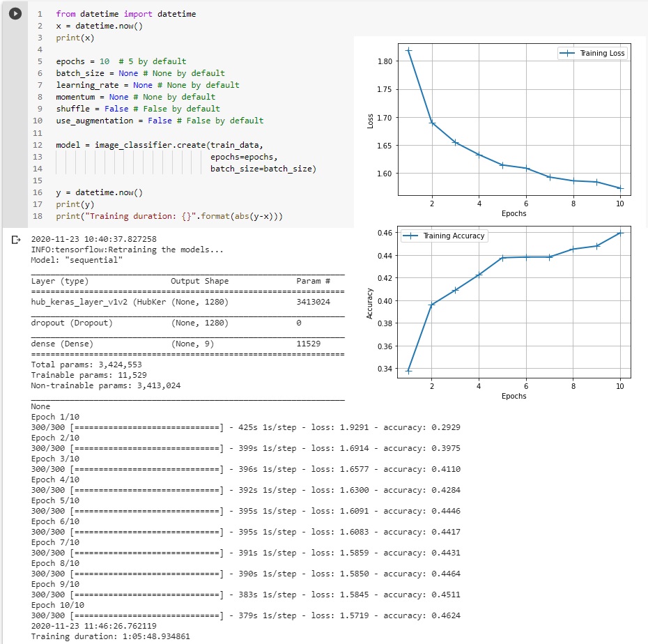Click the Training Accuracy legend entry
The height and width of the screenshot is (644, 648).
pos(445,236)
